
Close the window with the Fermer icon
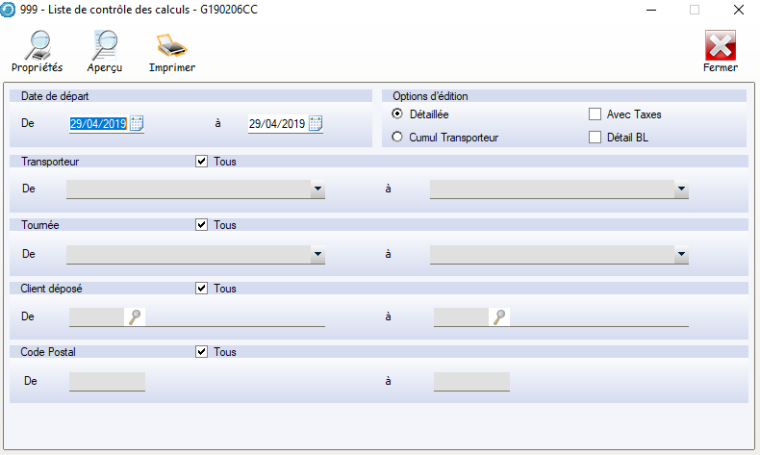[x=720, y=45]
